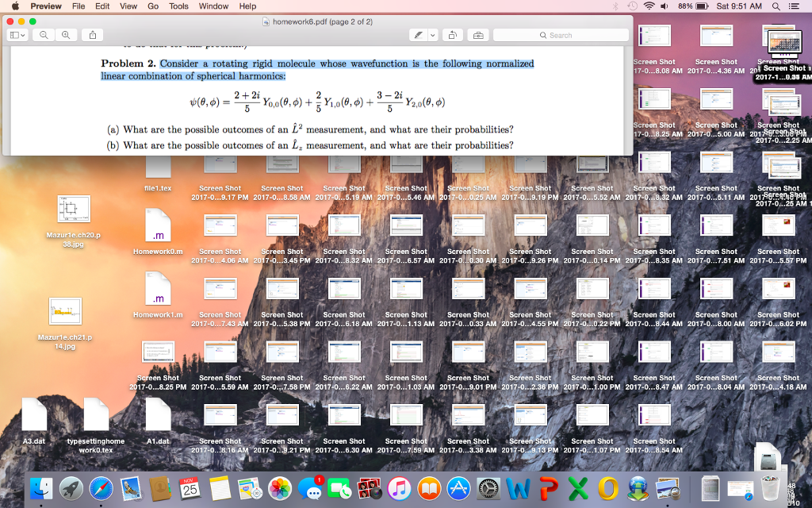Open the Tools menu
The width and height of the screenshot is (812, 508).
point(178,6)
